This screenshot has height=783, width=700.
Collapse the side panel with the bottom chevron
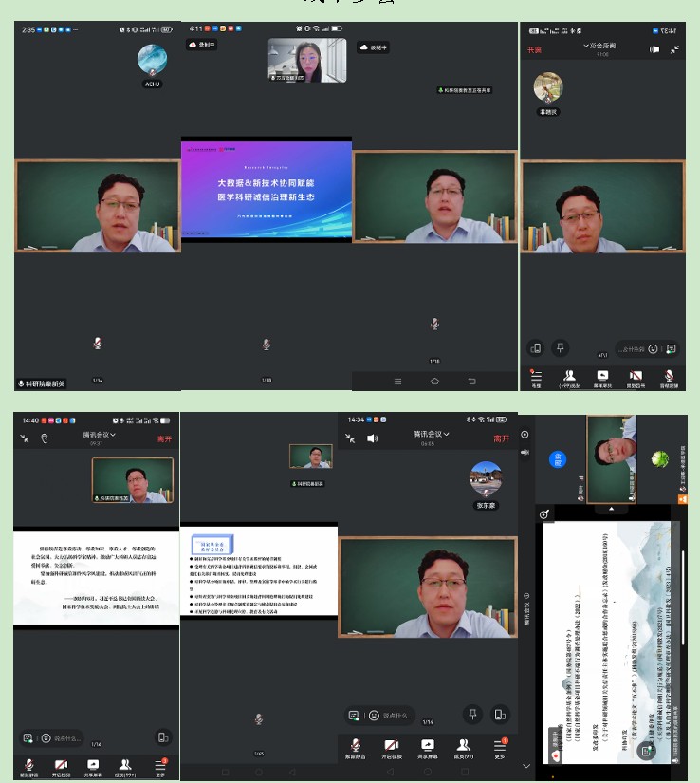click(x=526, y=766)
